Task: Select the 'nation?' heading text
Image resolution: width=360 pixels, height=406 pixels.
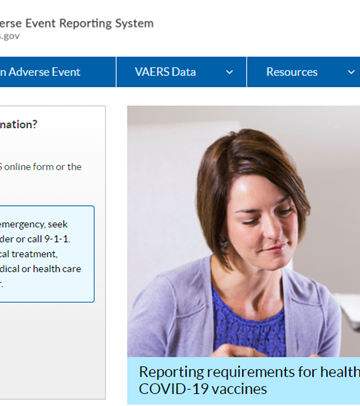Action: point(19,125)
